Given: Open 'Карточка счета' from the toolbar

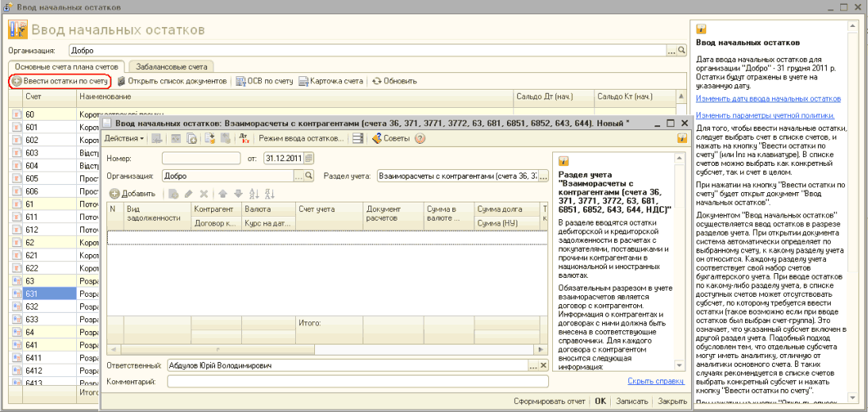Looking at the screenshot, I should (x=331, y=81).
